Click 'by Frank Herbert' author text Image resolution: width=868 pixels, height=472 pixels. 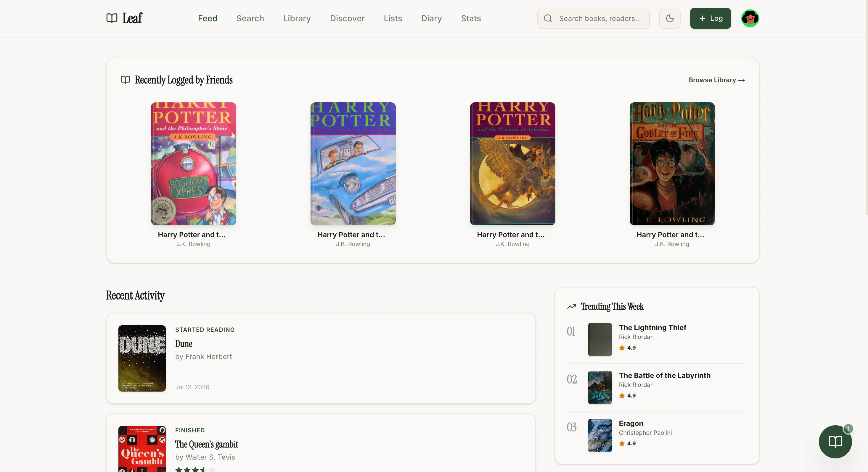click(x=203, y=357)
